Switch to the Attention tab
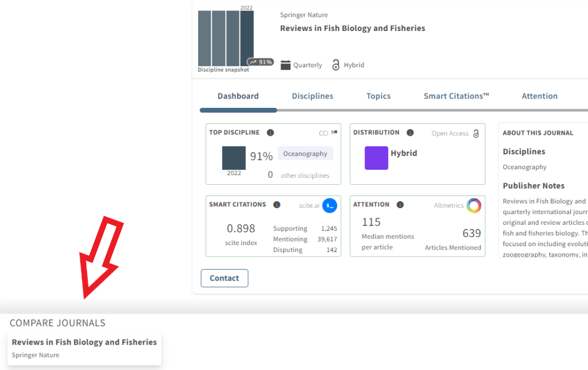 pyautogui.click(x=540, y=96)
